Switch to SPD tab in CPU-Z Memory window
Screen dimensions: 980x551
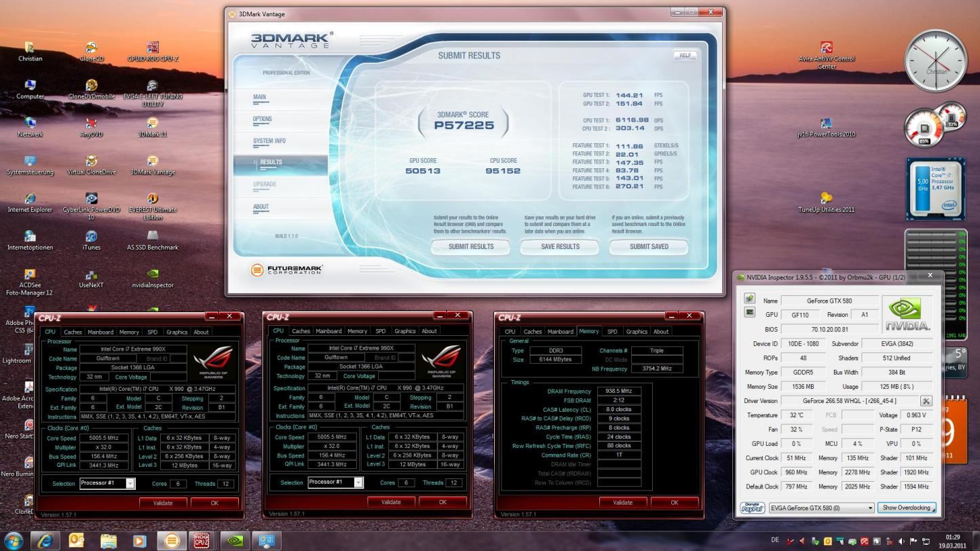[612, 332]
